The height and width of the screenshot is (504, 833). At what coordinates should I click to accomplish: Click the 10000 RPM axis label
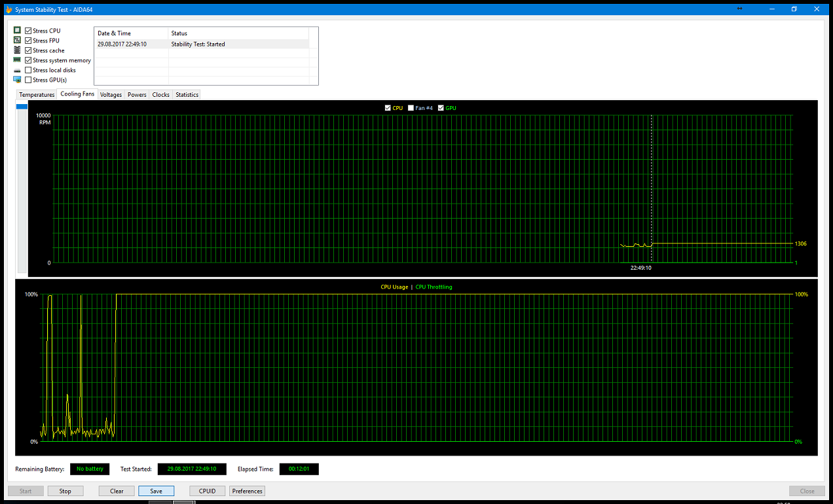pyautogui.click(x=43, y=116)
